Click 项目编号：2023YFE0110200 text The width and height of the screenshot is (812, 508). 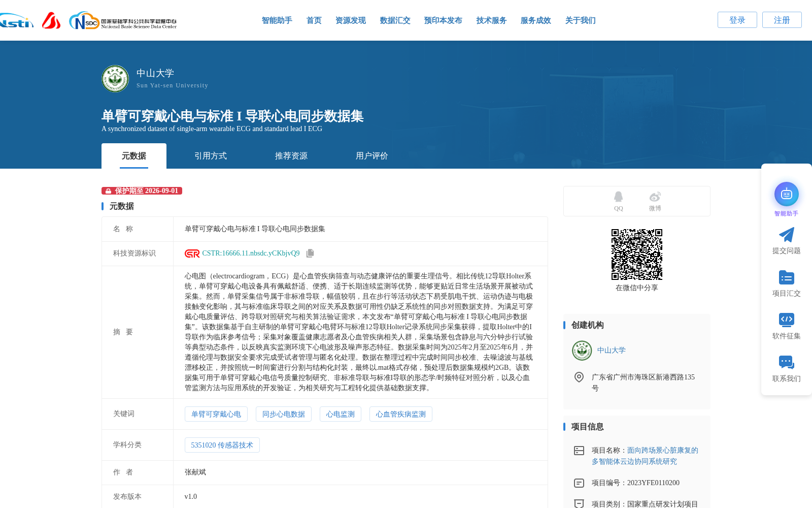coord(635,483)
